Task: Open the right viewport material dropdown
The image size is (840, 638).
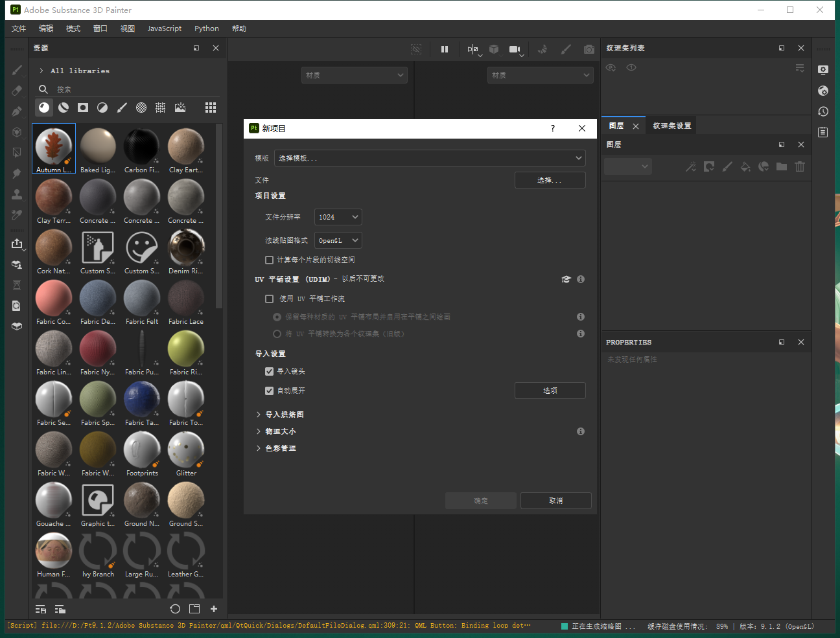Action: click(x=541, y=75)
